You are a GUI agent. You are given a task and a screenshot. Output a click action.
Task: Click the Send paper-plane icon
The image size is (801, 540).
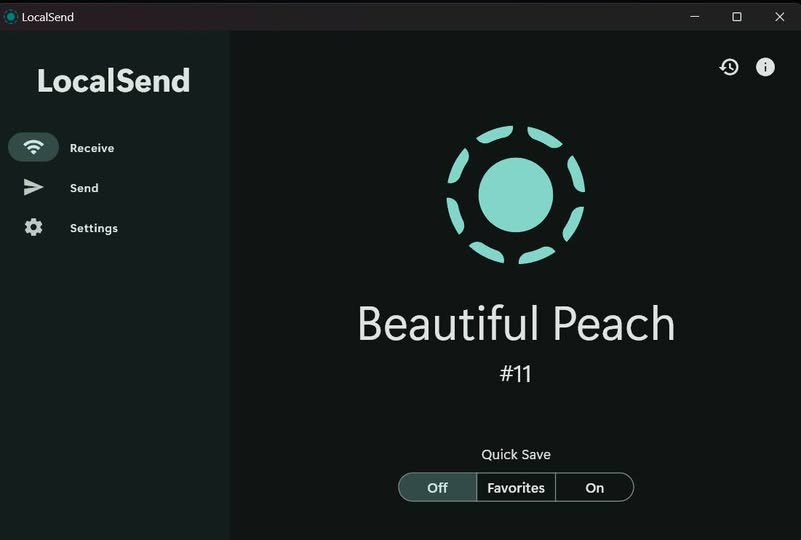point(33,187)
